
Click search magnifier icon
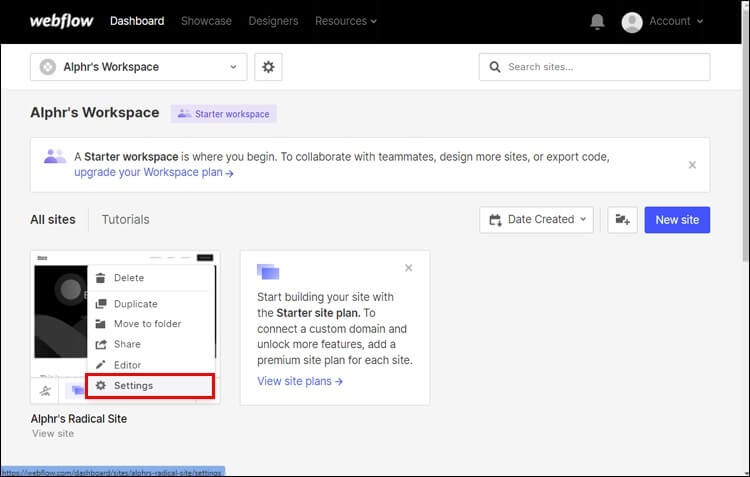[x=495, y=67]
